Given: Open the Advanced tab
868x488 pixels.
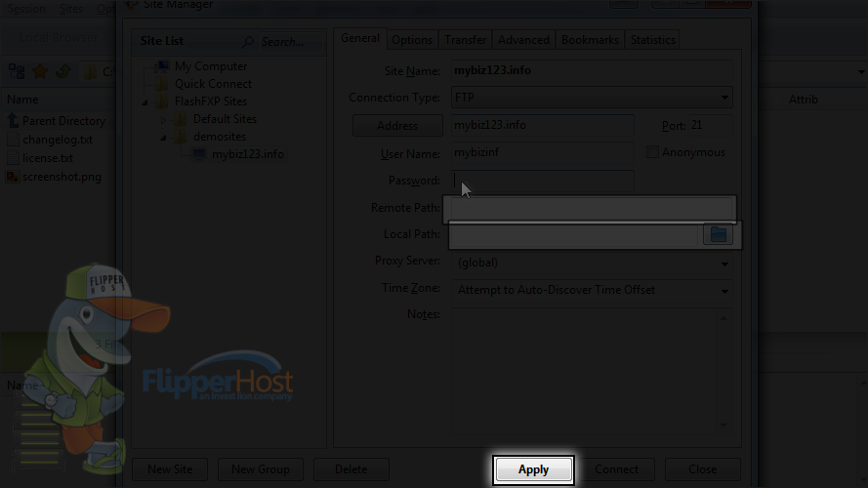Looking at the screenshot, I should (x=523, y=40).
